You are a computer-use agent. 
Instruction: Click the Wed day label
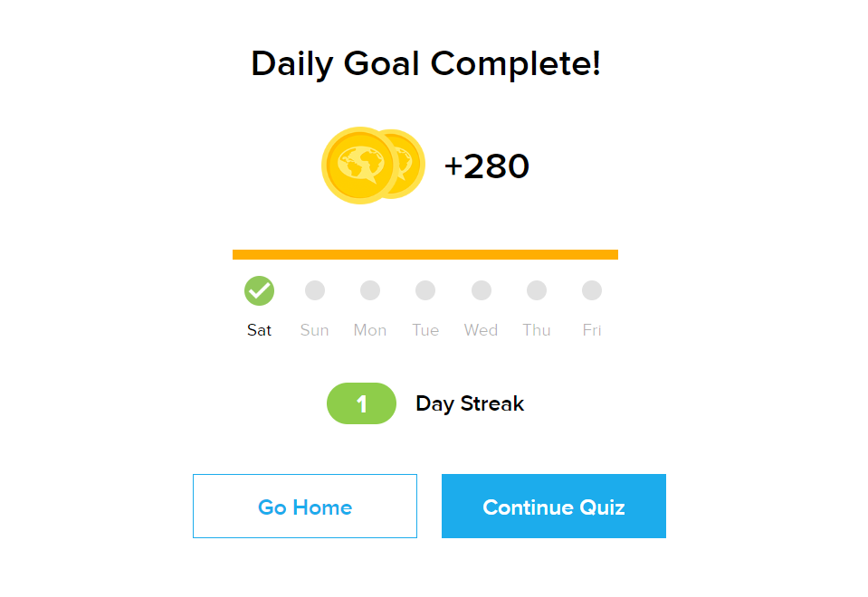point(481,330)
